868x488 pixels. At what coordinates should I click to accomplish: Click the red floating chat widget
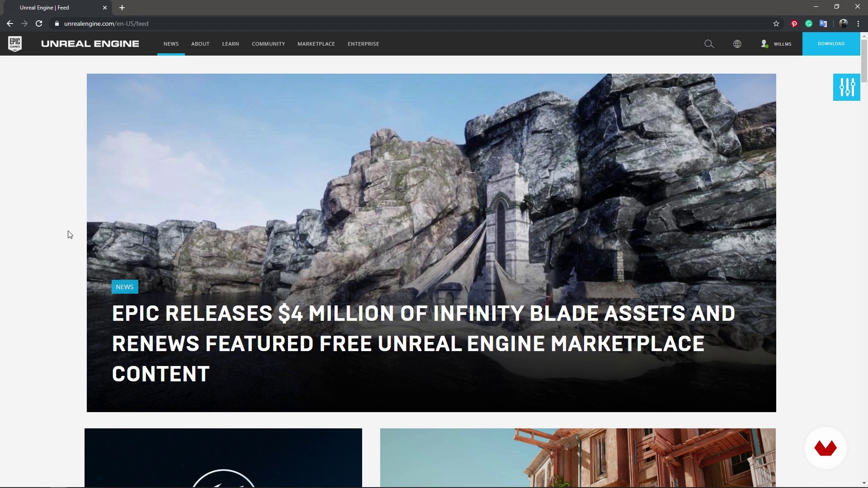pyautogui.click(x=826, y=448)
